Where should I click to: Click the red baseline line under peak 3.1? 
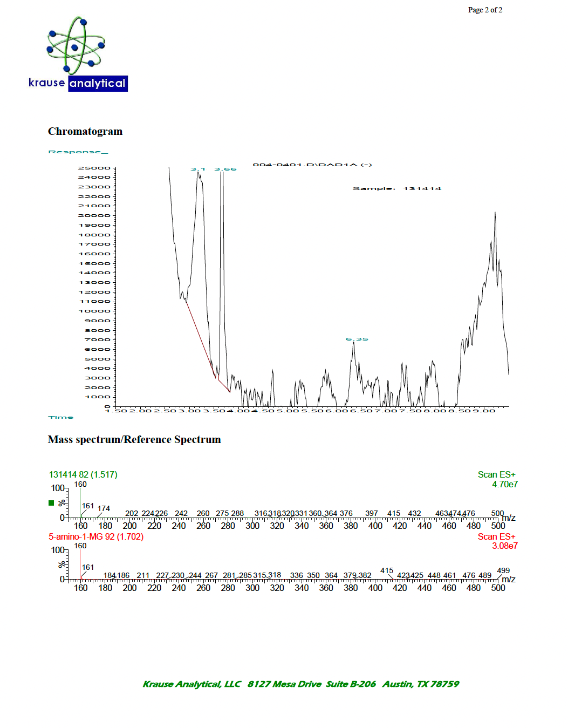click(x=200, y=335)
